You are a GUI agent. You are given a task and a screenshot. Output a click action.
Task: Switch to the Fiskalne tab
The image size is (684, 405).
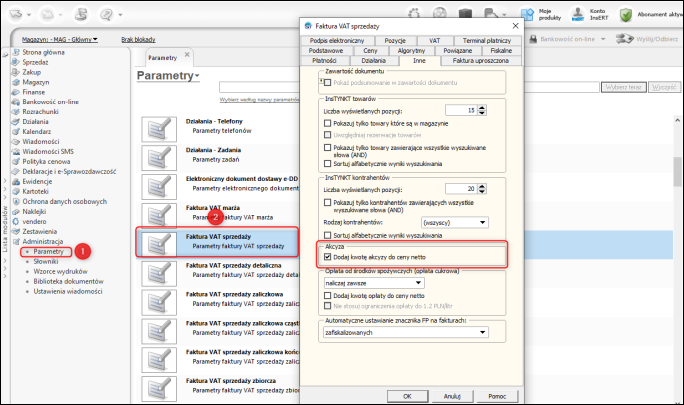tap(501, 51)
